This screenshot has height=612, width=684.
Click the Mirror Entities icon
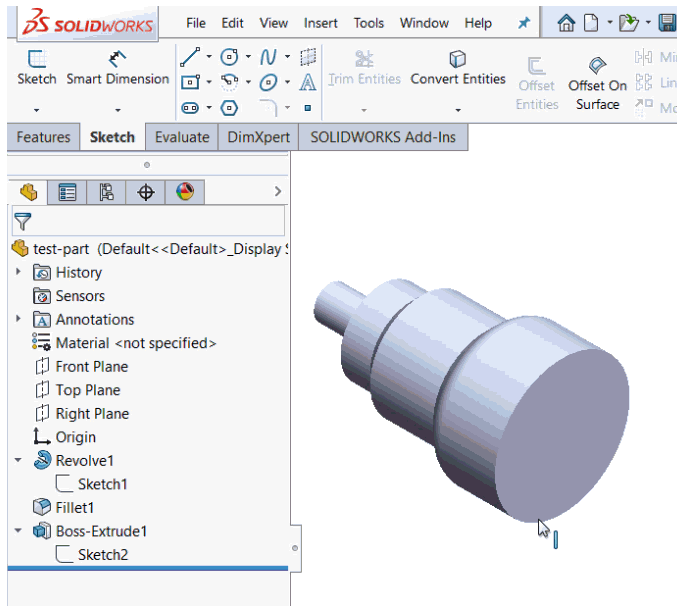tap(643, 57)
